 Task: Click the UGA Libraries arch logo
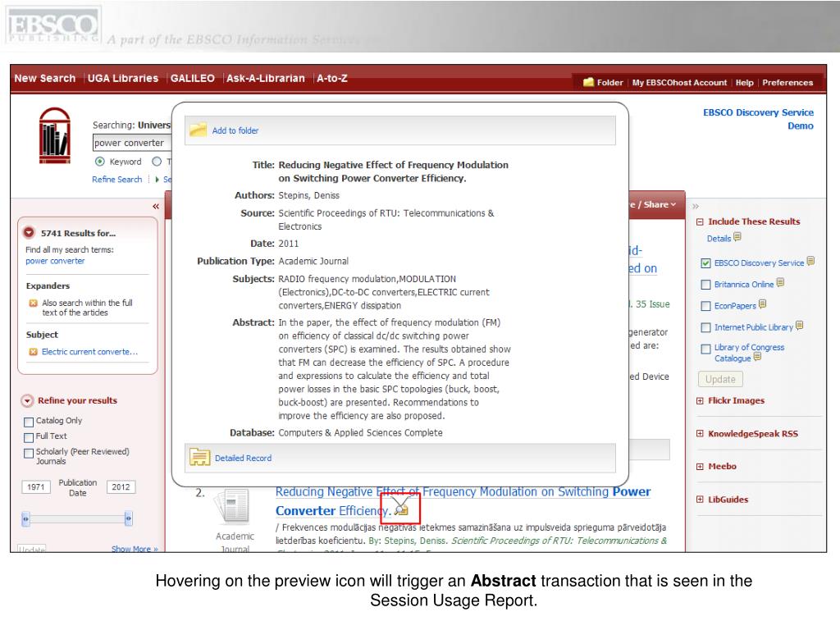(55, 135)
